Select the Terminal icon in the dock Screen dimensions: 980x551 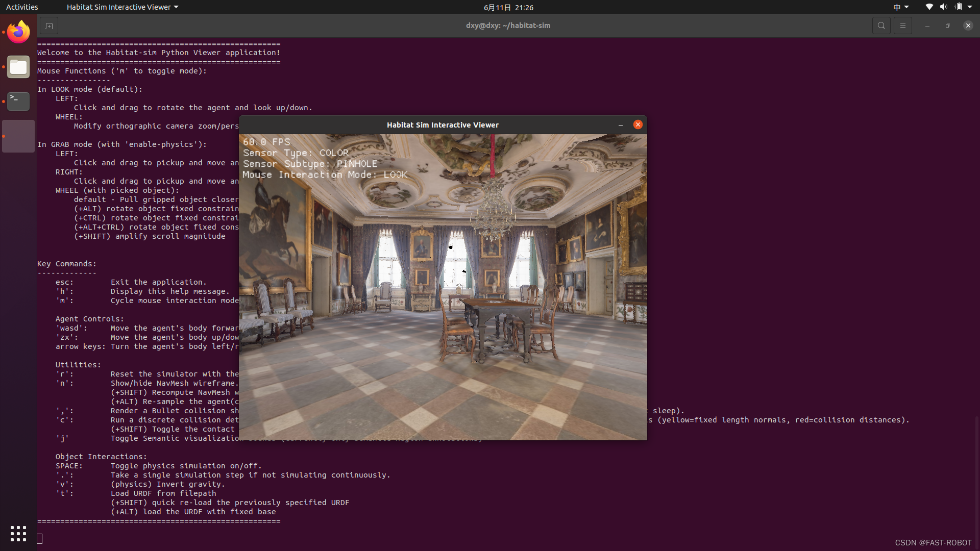[x=18, y=101]
